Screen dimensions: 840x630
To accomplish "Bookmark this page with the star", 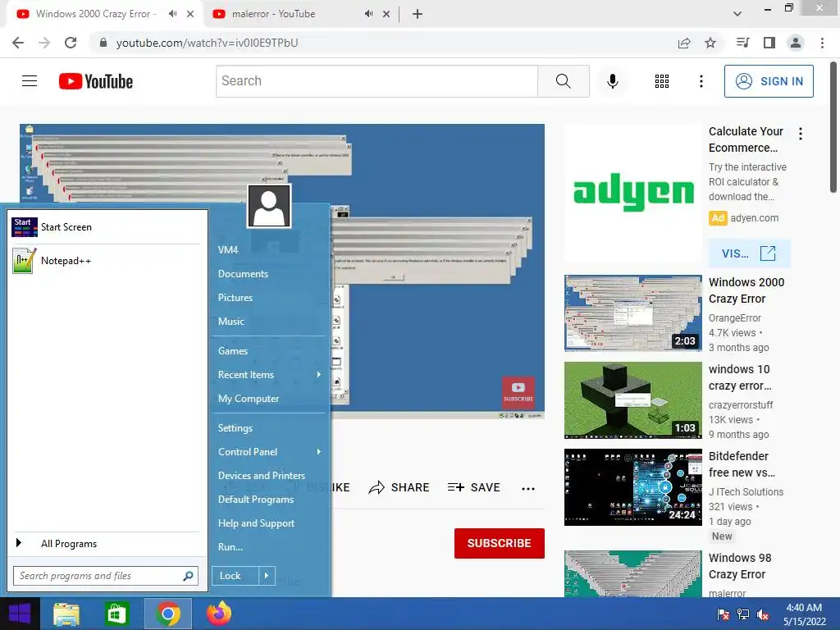I will point(710,43).
